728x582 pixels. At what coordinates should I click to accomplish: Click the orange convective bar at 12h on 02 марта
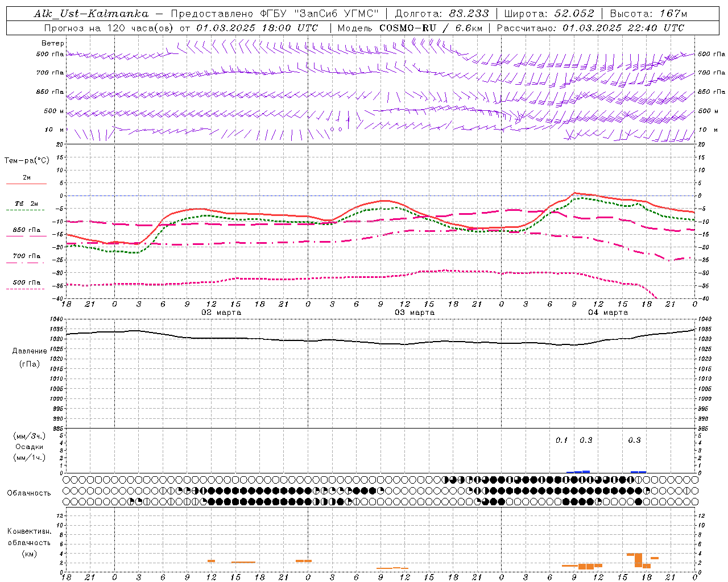click(211, 561)
